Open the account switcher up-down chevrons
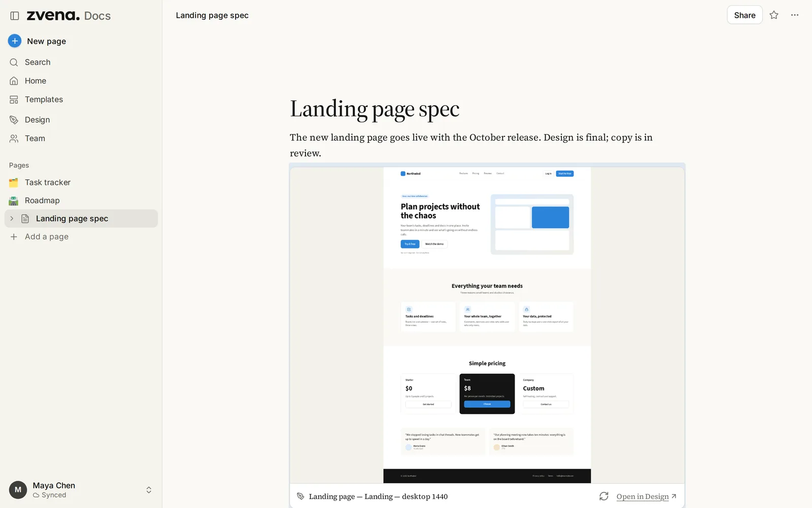This screenshot has height=508, width=812. [149, 490]
